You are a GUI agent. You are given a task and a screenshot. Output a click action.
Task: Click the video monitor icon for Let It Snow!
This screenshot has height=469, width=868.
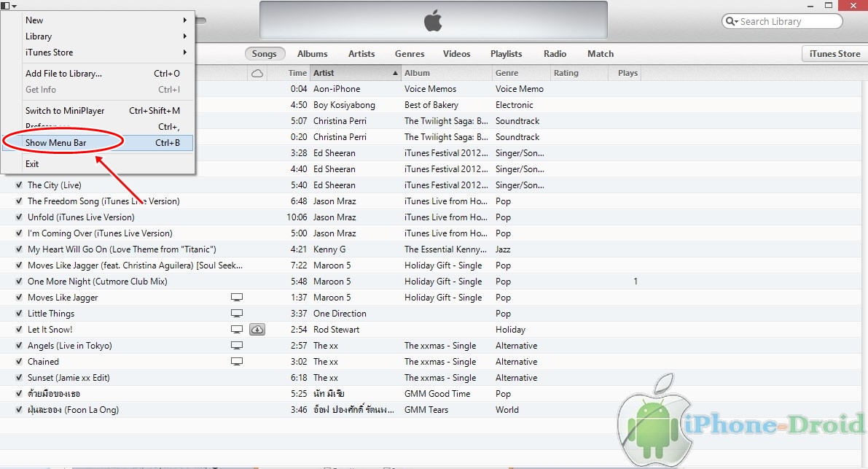(237, 330)
